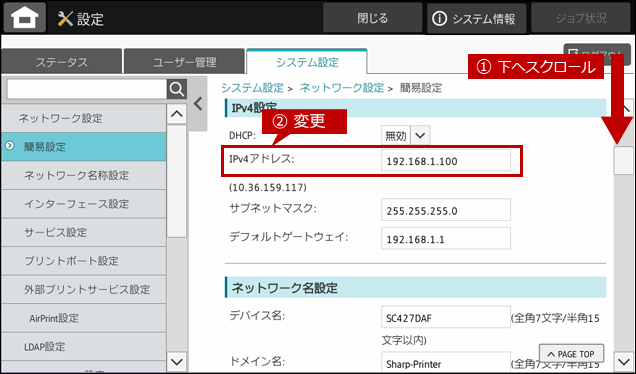The width and height of the screenshot is (636, 374).
Task: Jump to top with PAGE TOP
Action: (571, 354)
